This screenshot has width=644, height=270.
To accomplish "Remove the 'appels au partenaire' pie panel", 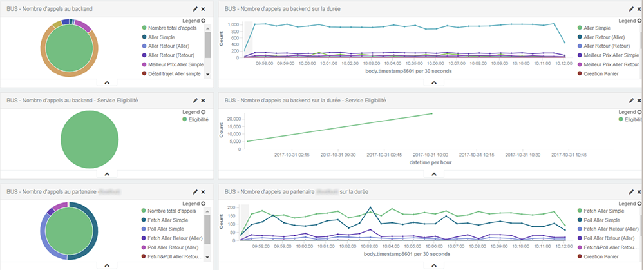I will point(203,192).
